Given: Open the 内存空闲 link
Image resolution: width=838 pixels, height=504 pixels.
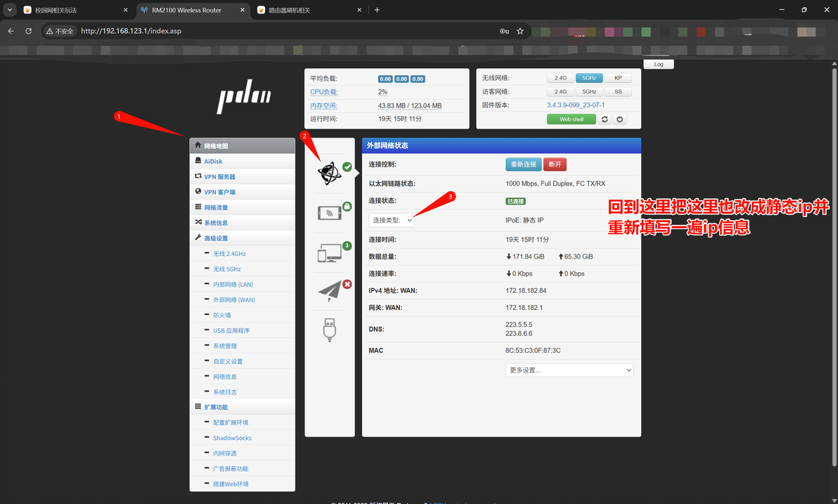Looking at the screenshot, I should [323, 106].
